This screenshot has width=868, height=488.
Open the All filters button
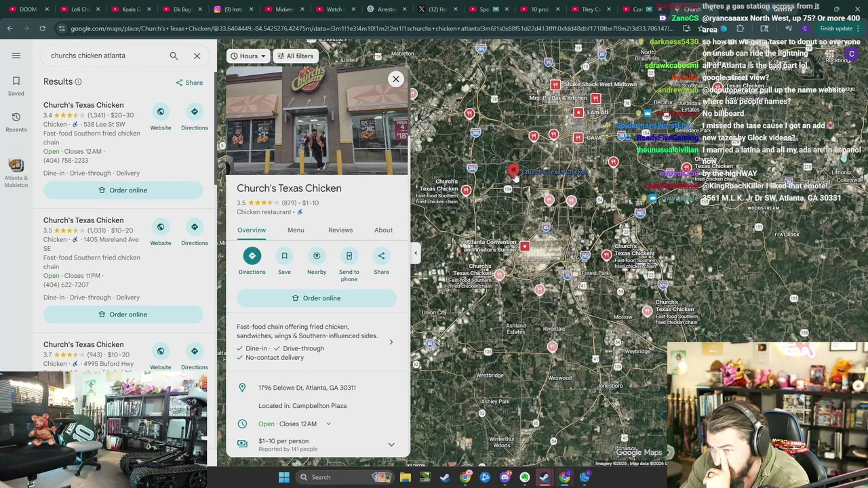tap(296, 56)
